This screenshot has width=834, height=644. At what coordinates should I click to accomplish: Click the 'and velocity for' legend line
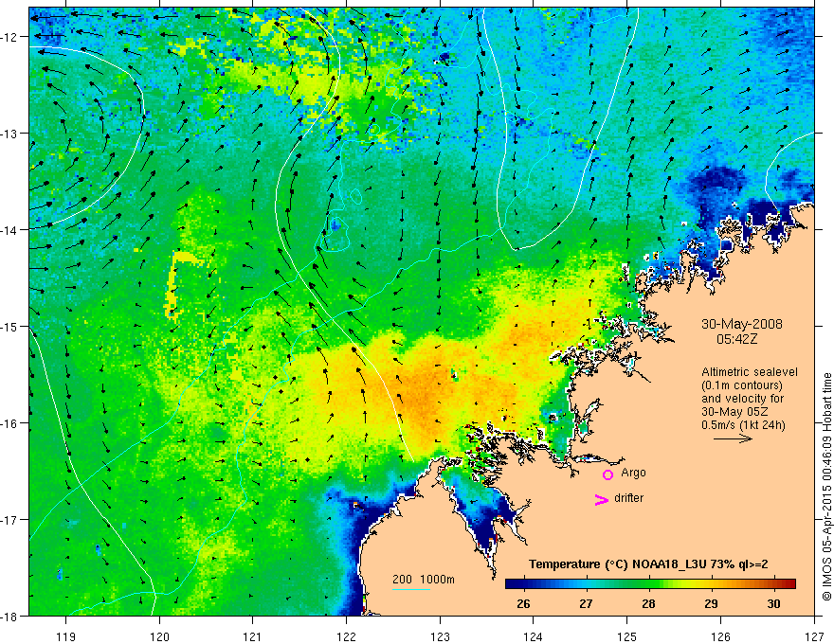coord(742,399)
